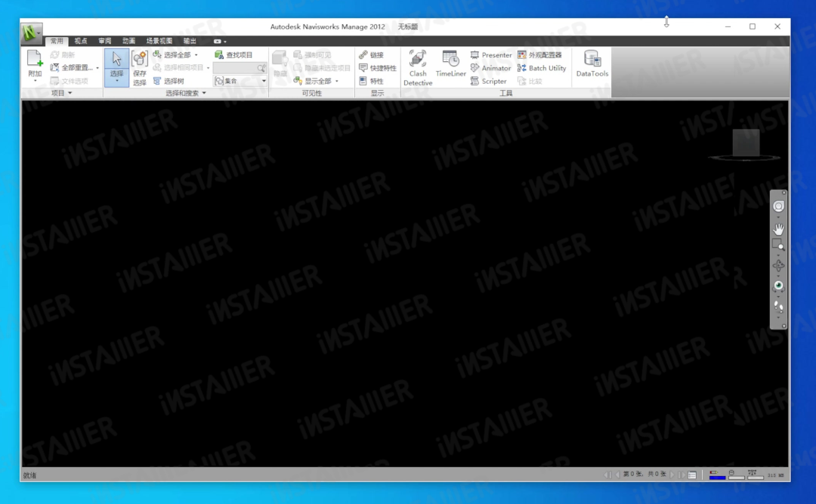This screenshot has width=816, height=504.
Task: Open Clash Detective tool
Action: coord(418,68)
